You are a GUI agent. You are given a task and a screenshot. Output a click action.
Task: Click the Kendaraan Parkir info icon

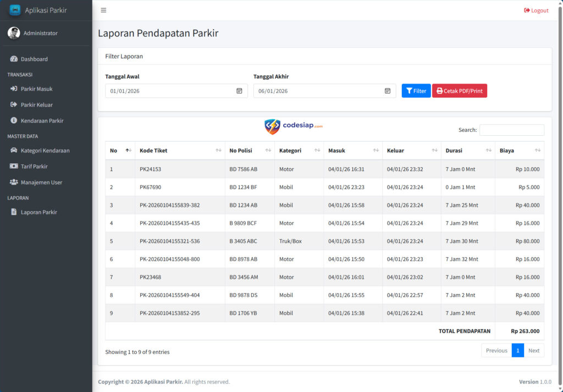pos(14,120)
